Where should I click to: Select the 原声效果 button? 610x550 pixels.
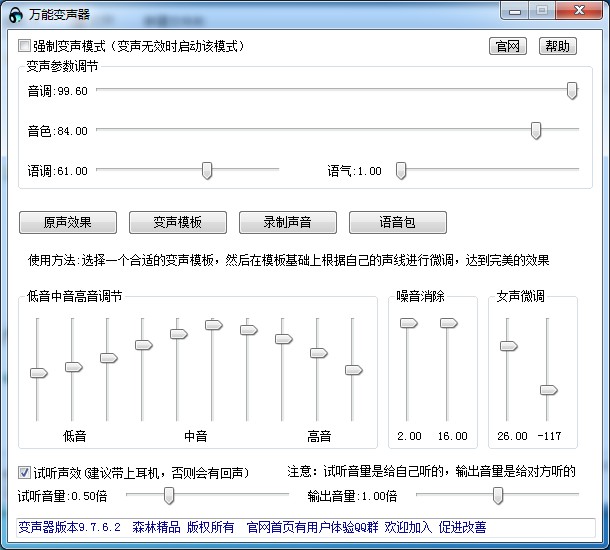coord(68,222)
